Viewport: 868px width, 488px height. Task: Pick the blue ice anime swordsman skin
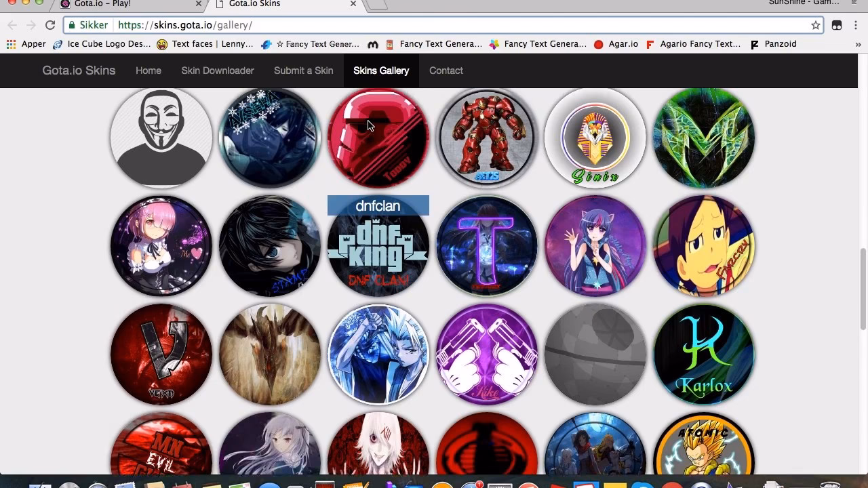tap(378, 354)
